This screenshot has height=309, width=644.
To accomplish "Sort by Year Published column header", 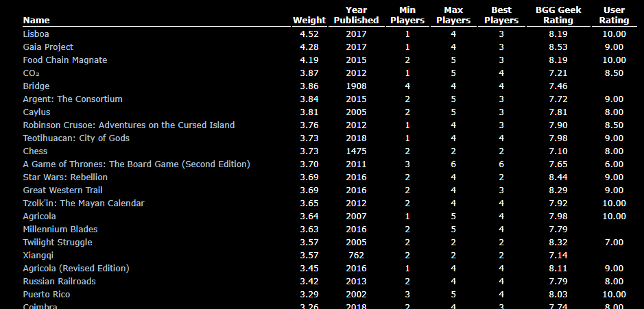I will pos(356,15).
